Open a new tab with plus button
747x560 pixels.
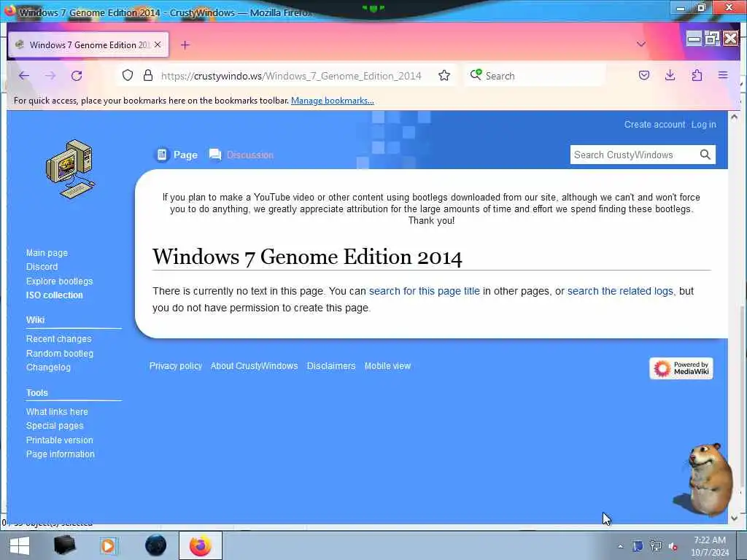point(185,44)
